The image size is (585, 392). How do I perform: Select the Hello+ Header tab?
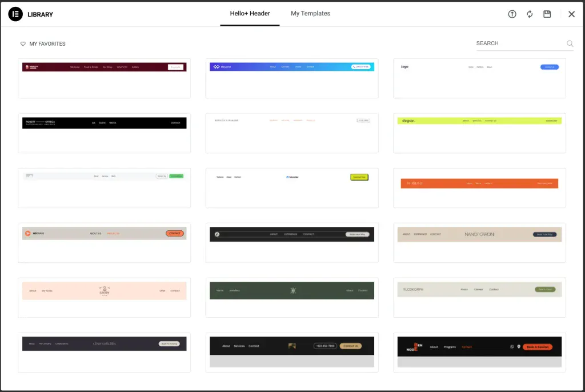[x=250, y=14]
